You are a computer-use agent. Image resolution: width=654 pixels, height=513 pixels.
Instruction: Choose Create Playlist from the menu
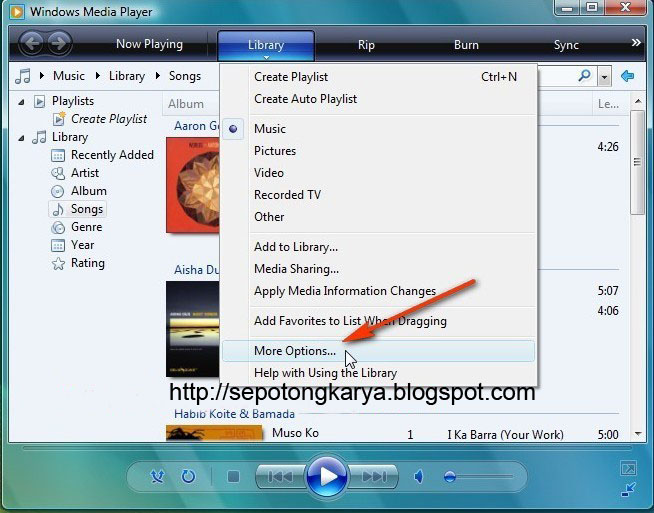[379, 77]
